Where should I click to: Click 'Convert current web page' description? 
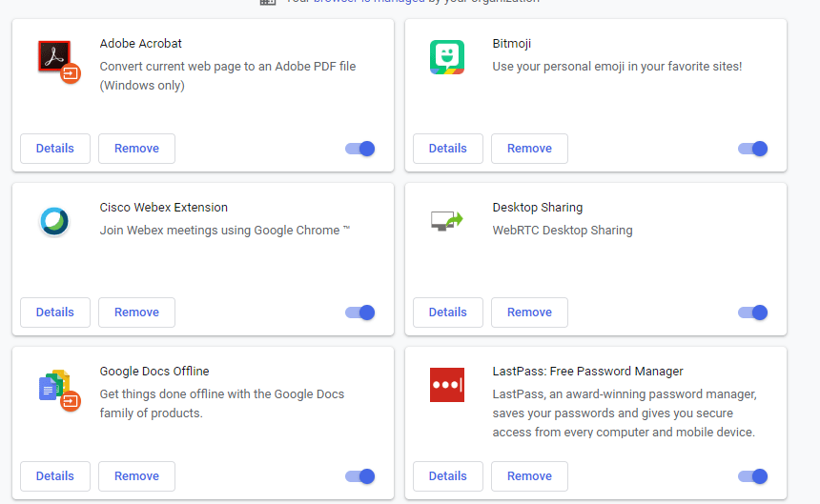(228, 75)
